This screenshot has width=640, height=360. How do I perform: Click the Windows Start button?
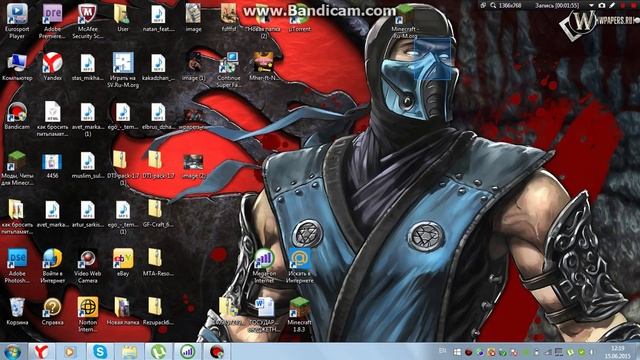pyautogui.click(x=12, y=352)
